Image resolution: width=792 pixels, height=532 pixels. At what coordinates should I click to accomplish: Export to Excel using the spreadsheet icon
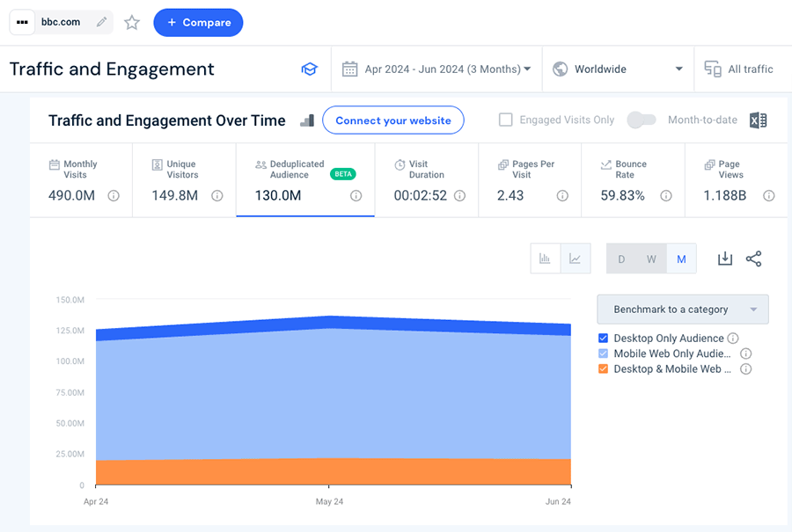(x=759, y=120)
